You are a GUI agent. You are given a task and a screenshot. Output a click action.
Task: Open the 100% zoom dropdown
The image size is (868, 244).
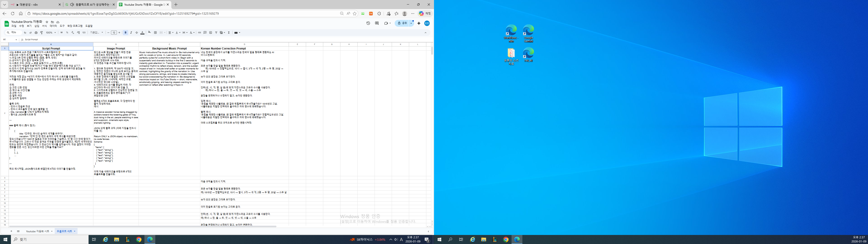coord(51,33)
